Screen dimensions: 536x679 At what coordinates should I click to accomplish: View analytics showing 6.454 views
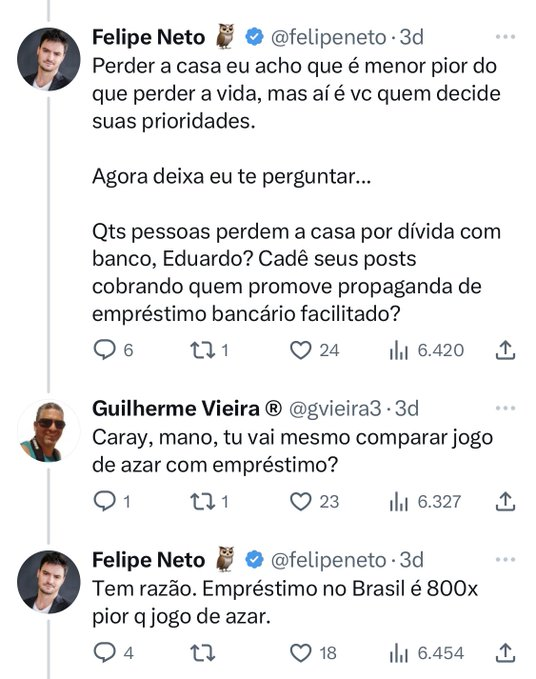tap(426, 653)
